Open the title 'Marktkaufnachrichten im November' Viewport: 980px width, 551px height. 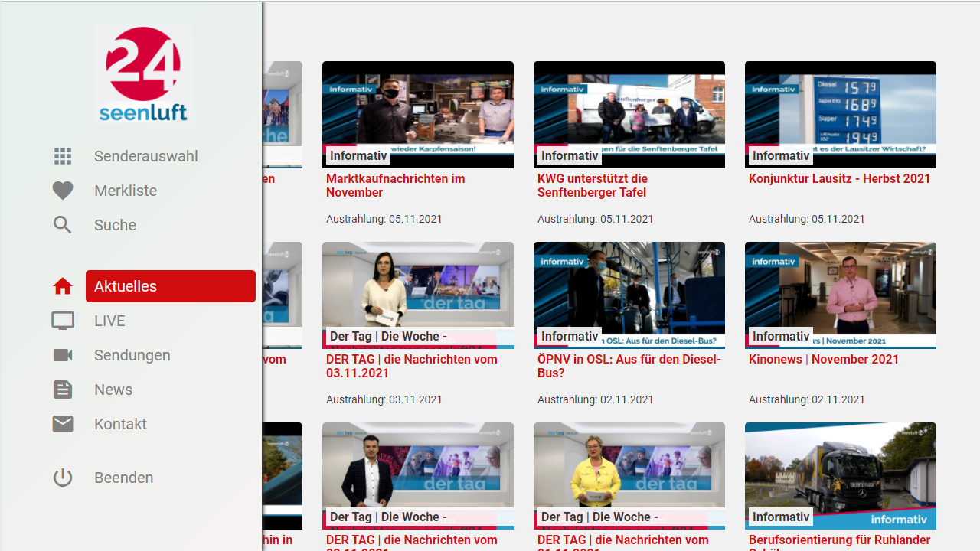tap(396, 185)
